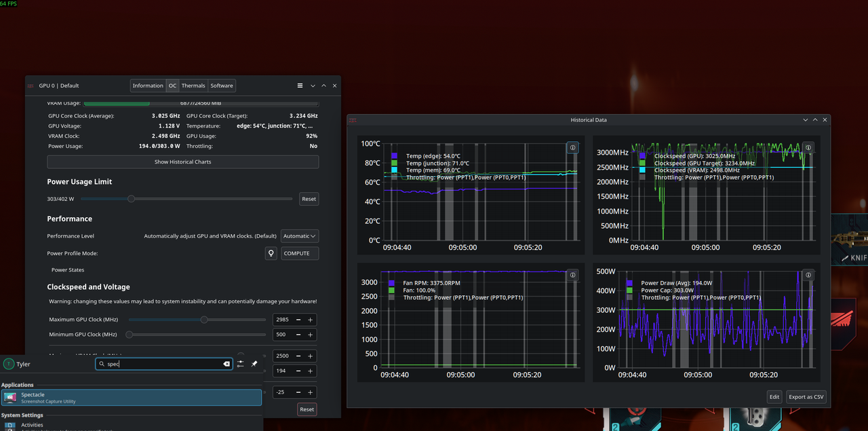The width and height of the screenshot is (868, 431).
Task: Click the Power Usage Limit slider handle
Action: (x=132, y=199)
